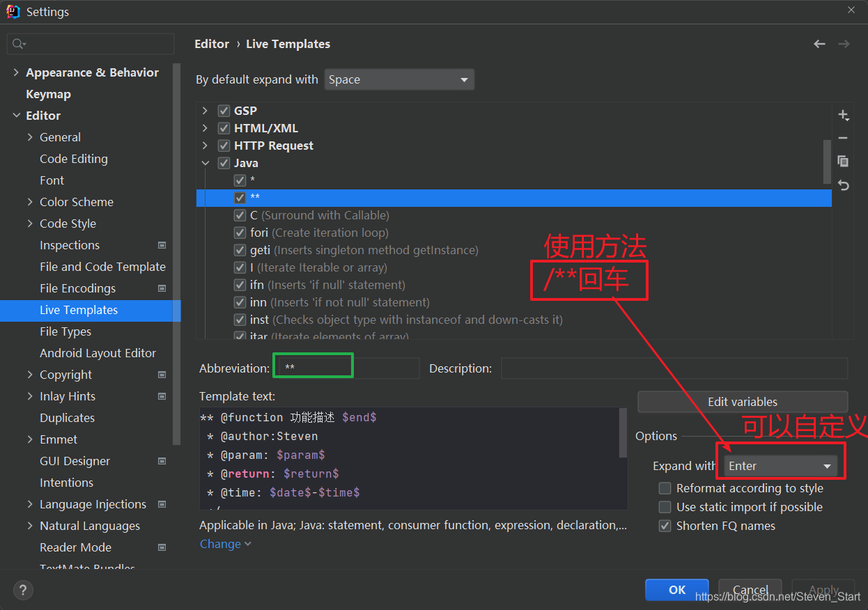Close the Settings dialog window
868x610 pixels.
click(x=851, y=10)
